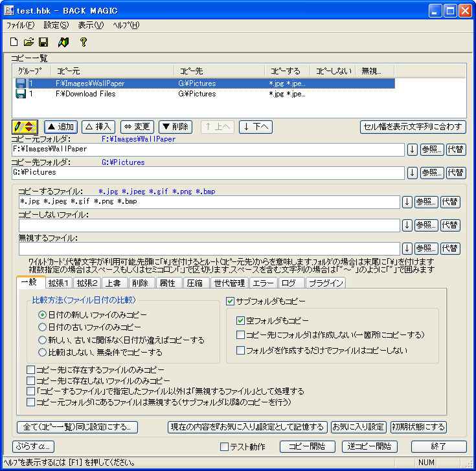Check コピー先に存在しないファイルのみコピー

coord(30,380)
